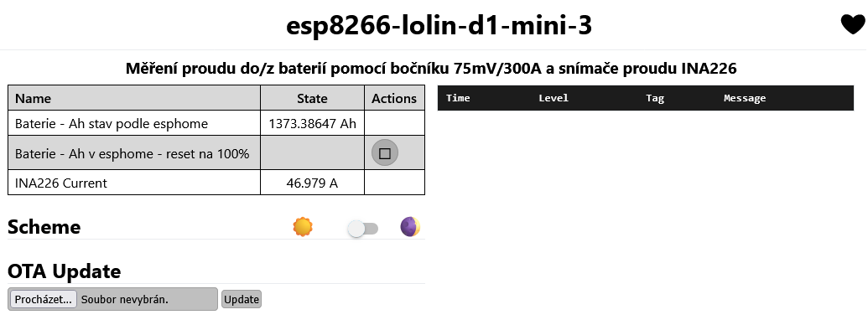Viewport: 868px width, 325px height.
Task: Click the Level log column header
Action: 554,98
